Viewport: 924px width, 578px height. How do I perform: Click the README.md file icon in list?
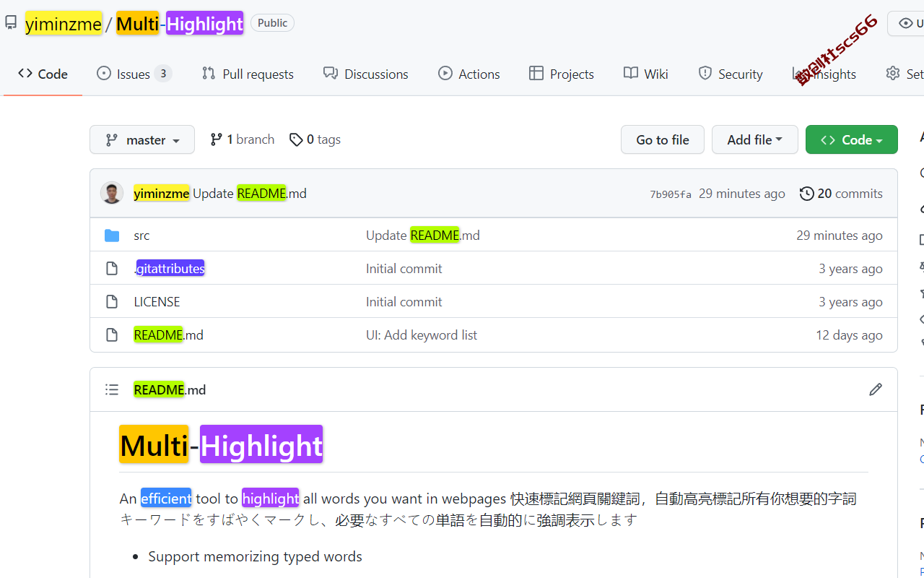pyautogui.click(x=112, y=335)
